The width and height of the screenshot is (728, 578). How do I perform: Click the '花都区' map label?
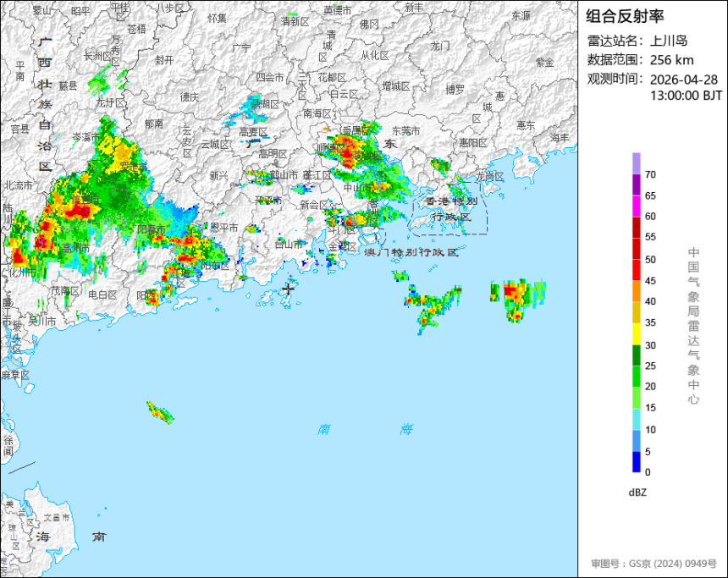(332, 77)
